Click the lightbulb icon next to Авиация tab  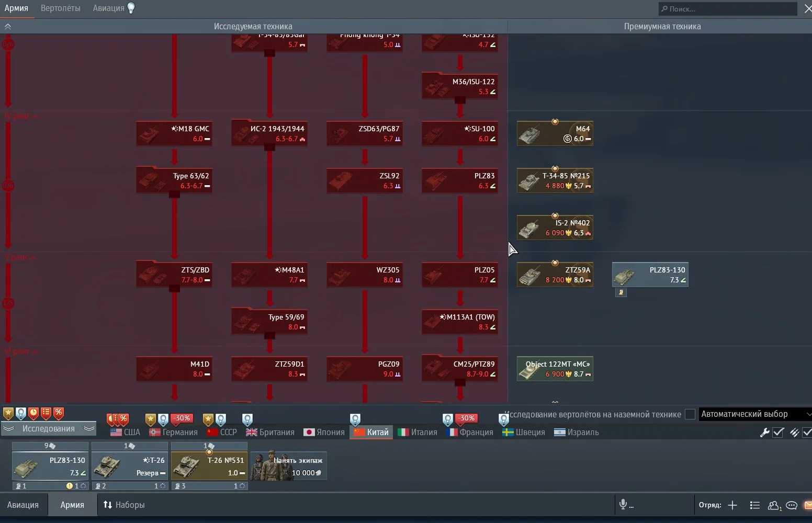(x=131, y=8)
